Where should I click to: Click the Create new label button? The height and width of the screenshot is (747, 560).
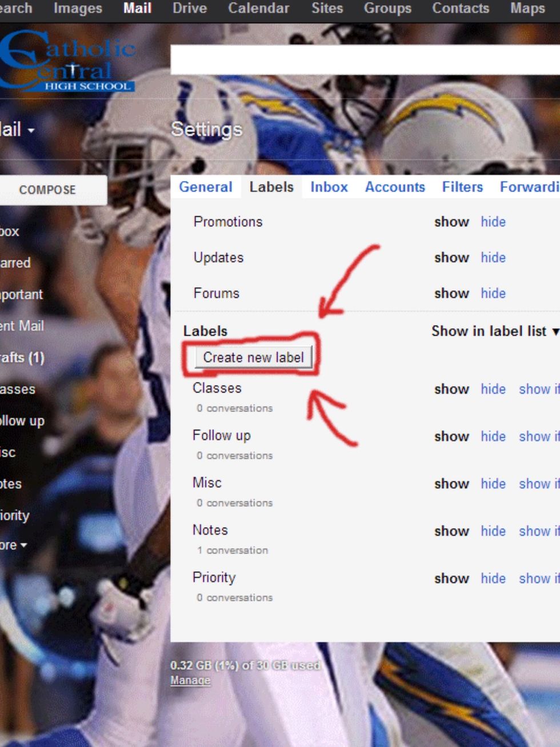[x=253, y=358]
